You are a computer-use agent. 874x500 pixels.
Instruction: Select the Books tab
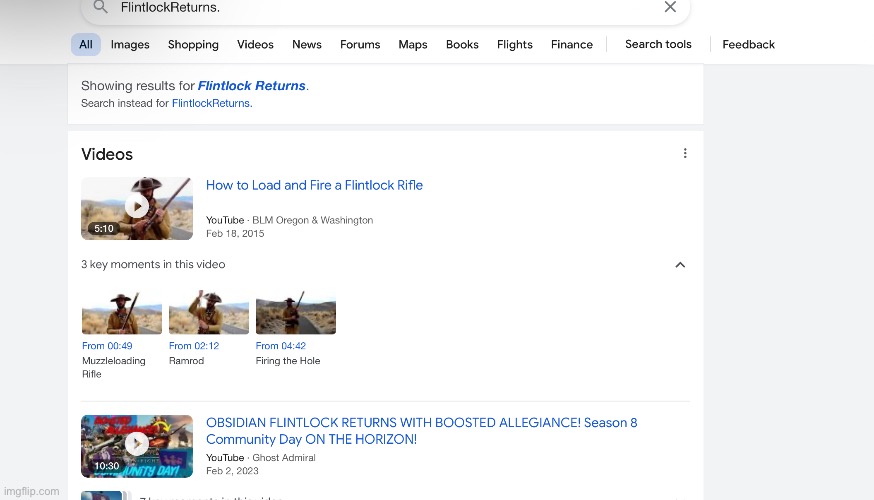pyautogui.click(x=462, y=45)
